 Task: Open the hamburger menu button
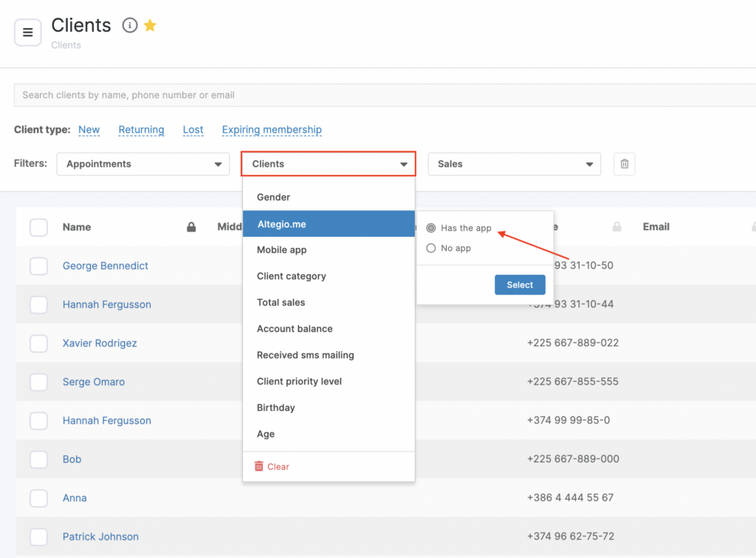28,32
